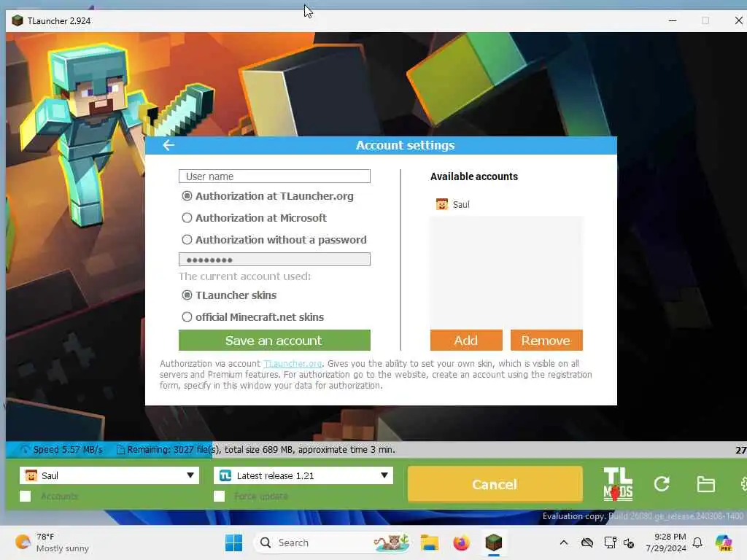Viewport: 747px width, 560px height.
Task: Click the TLauncher app icon in title bar
Action: click(18, 20)
